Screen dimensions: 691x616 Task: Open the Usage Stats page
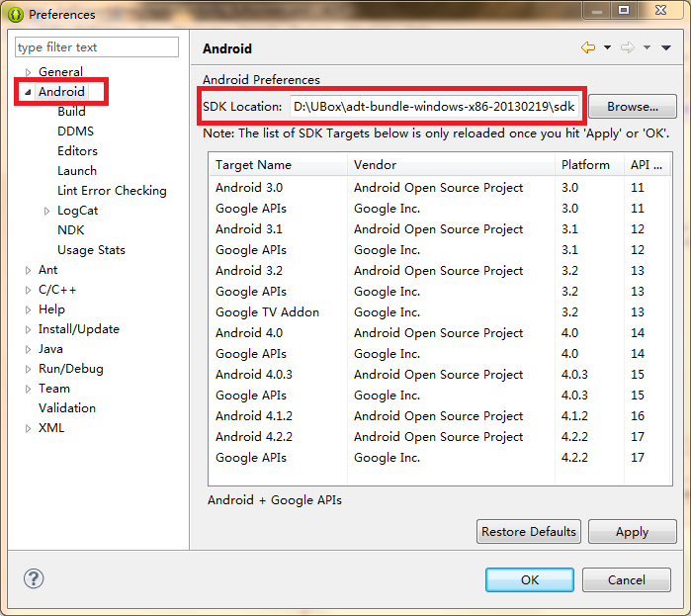tap(91, 250)
